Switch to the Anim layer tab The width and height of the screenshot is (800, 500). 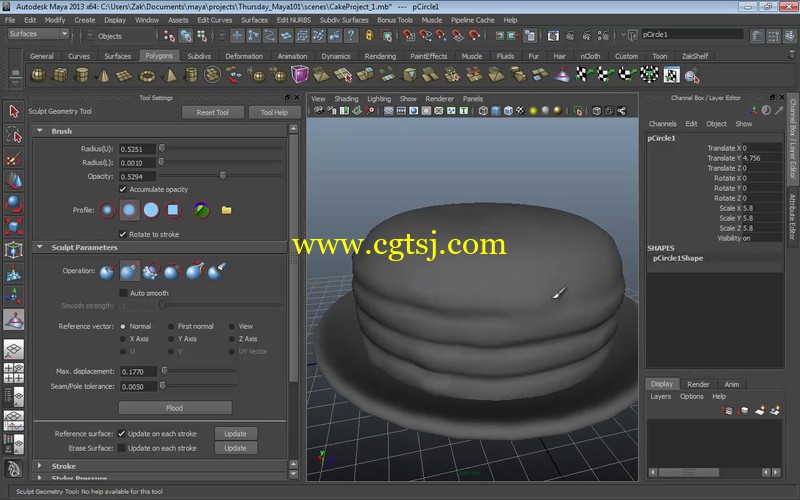(x=732, y=384)
